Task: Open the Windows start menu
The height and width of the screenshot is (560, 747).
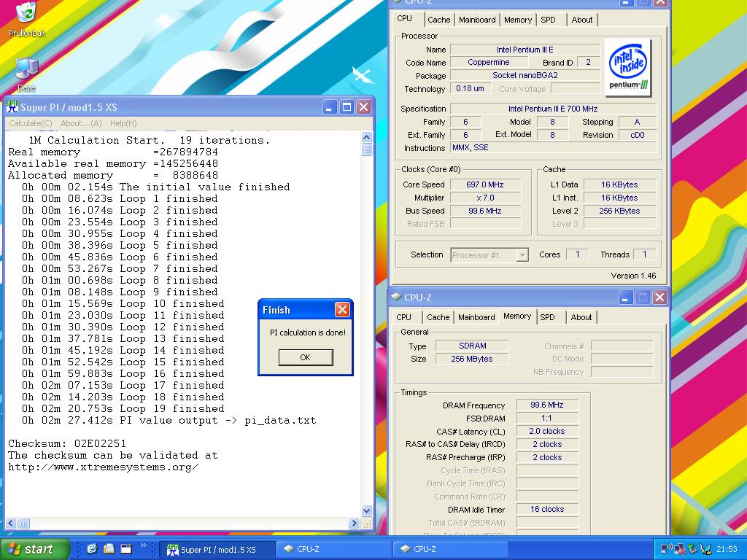Action: coord(34,549)
